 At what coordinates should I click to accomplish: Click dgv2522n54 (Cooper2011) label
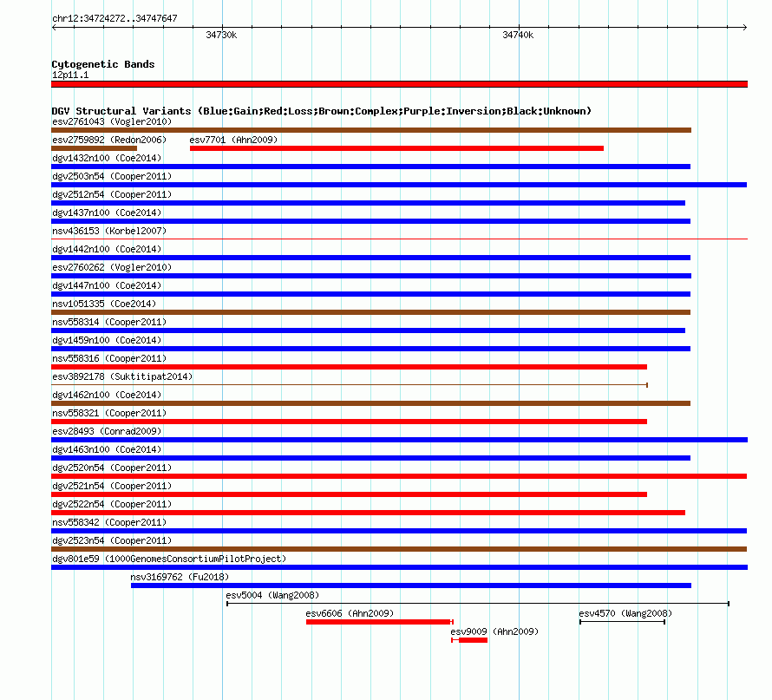112,504
